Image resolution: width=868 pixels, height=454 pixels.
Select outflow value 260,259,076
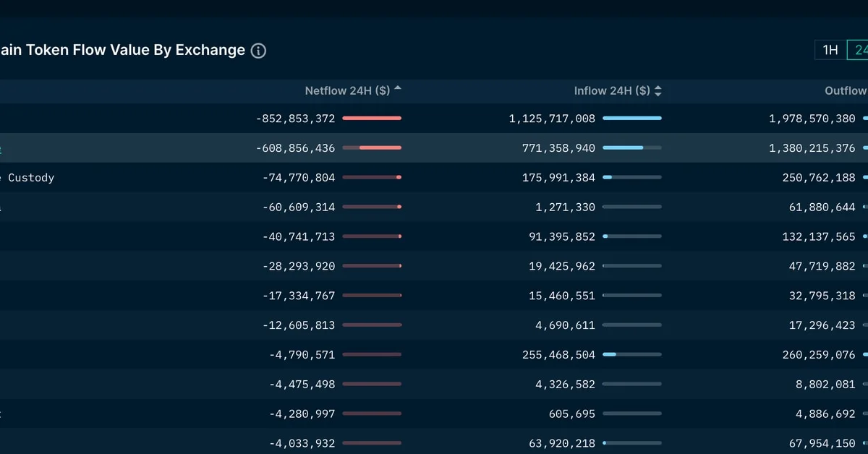(x=819, y=356)
